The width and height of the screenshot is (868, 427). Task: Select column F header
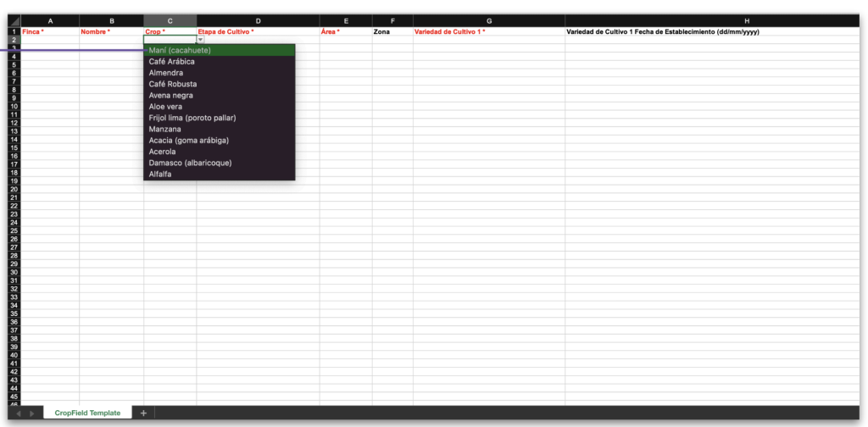(x=392, y=21)
